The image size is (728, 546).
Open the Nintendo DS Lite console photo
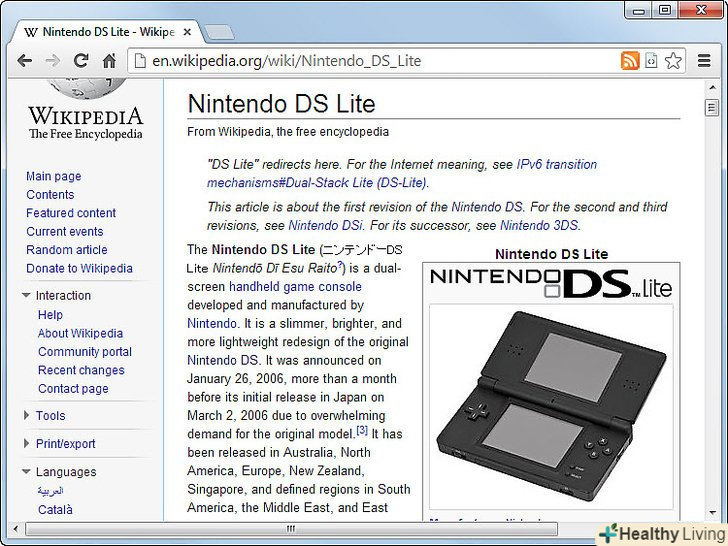pos(552,407)
